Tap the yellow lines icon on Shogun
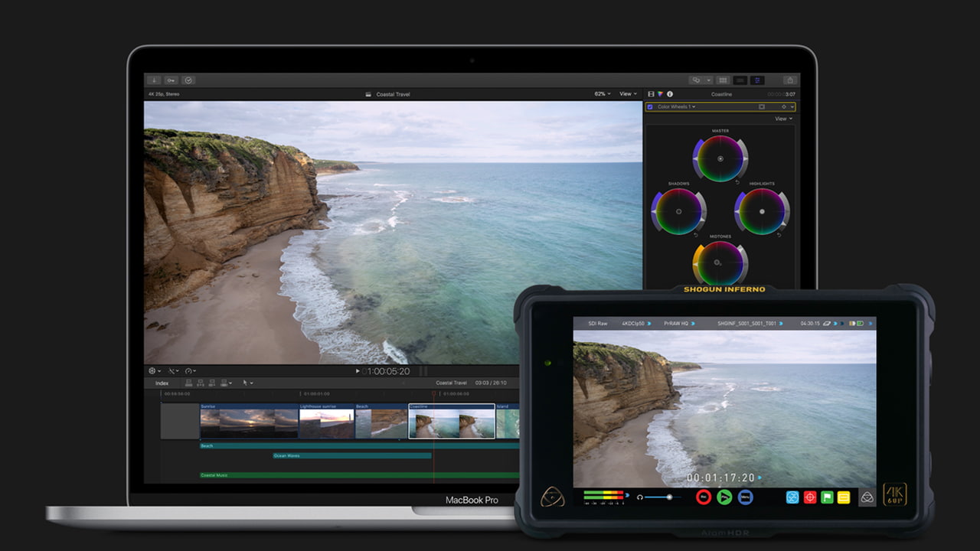The width and height of the screenshot is (980, 551). coord(843,497)
